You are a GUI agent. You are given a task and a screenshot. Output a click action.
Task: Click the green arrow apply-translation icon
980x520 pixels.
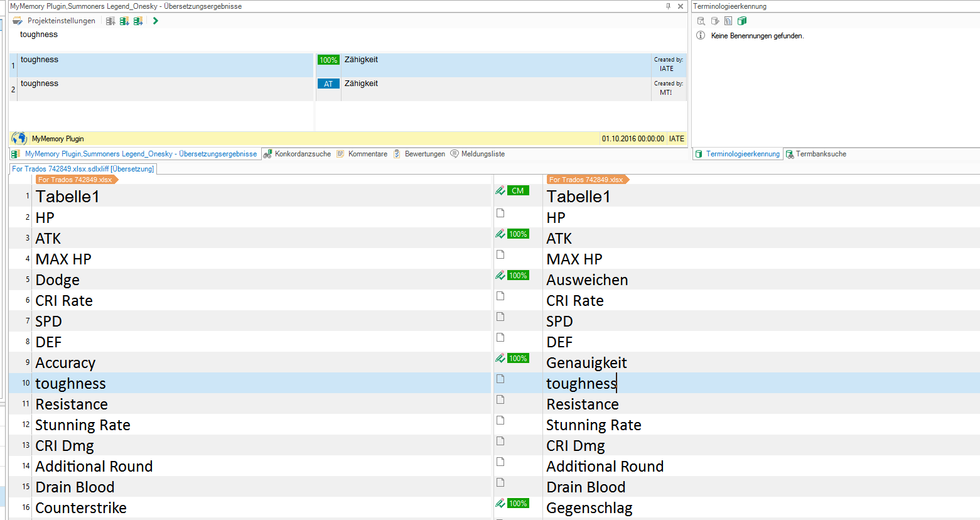[155, 21]
